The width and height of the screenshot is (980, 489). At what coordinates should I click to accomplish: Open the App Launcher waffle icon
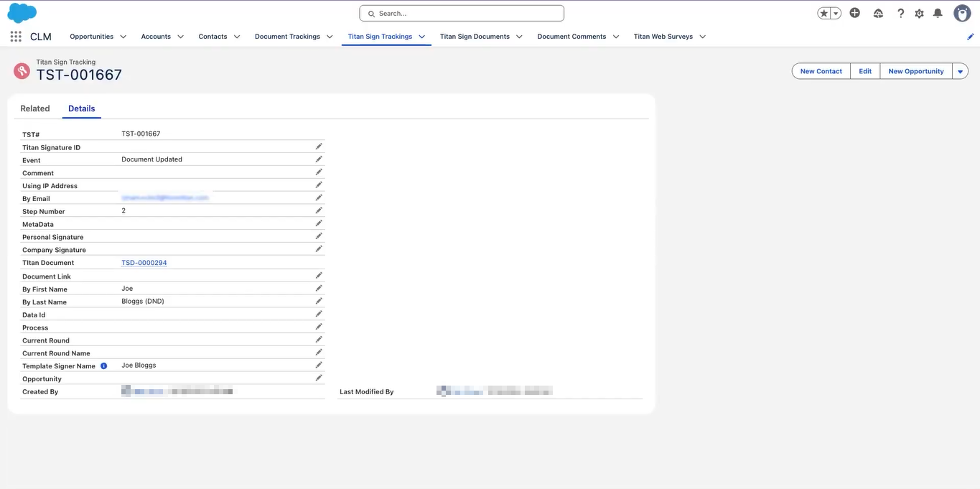pos(15,36)
